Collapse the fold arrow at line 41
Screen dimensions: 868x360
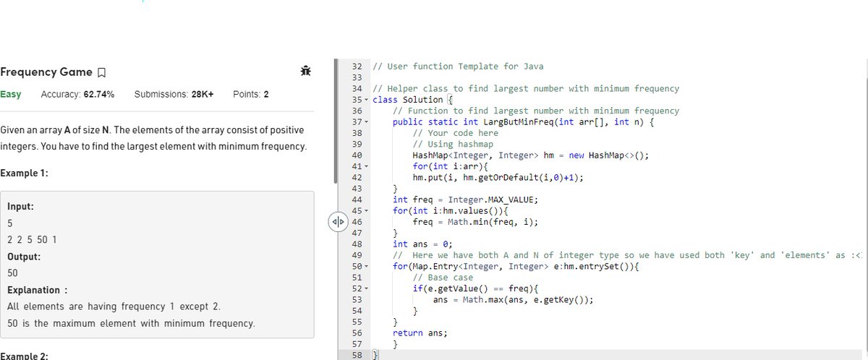coord(367,166)
